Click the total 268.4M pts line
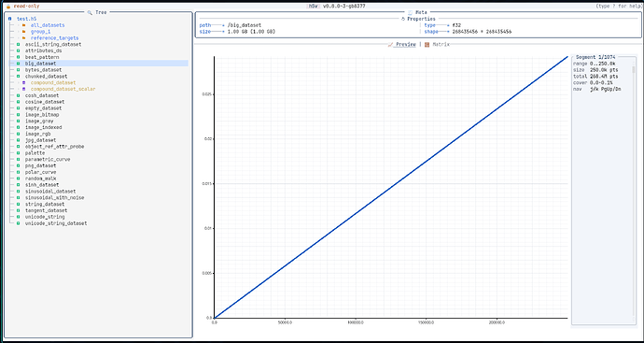This screenshot has height=343, width=644. pyautogui.click(x=595, y=76)
